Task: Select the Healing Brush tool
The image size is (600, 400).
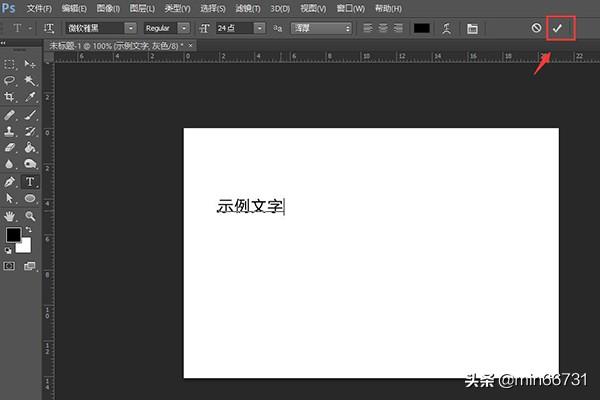Action: coord(10,115)
